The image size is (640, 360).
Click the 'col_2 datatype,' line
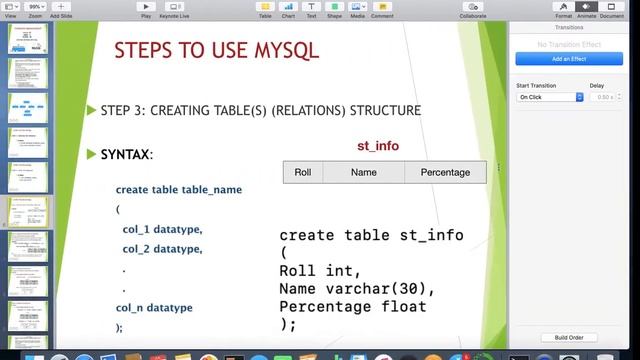click(x=162, y=249)
